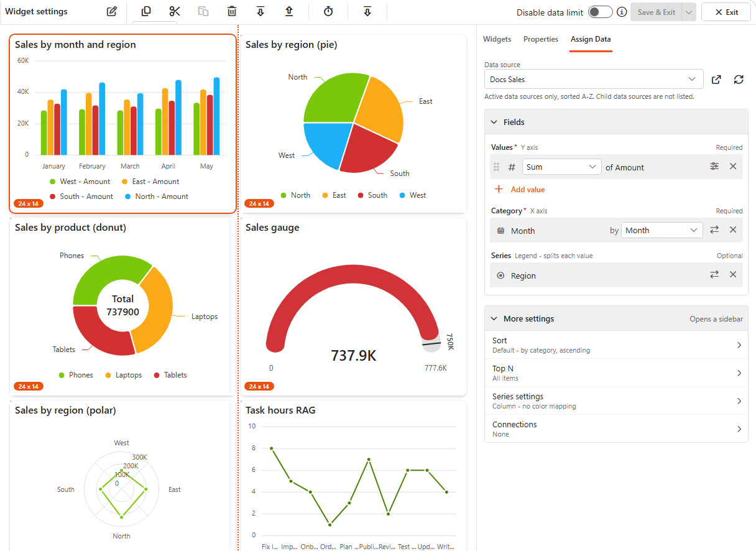The image size is (756, 551).
Task: Swap the Month category field
Action: pos(715,230)
